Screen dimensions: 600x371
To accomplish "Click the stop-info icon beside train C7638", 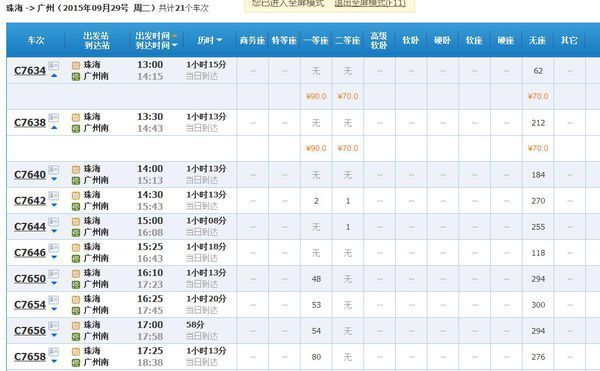I will click(54, 117).
